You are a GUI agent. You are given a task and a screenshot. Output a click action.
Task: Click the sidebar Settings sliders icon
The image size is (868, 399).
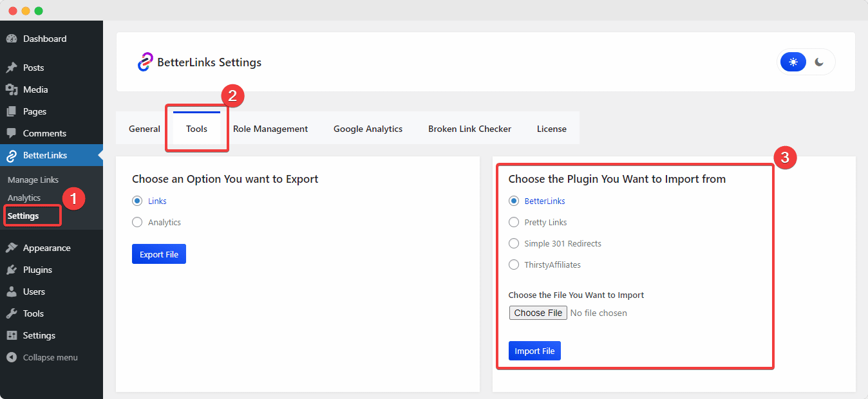pyautogui.click(x=11, y=335)
